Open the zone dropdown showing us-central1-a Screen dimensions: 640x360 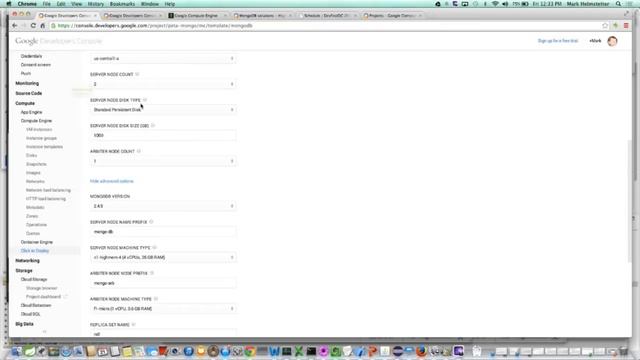163,59
